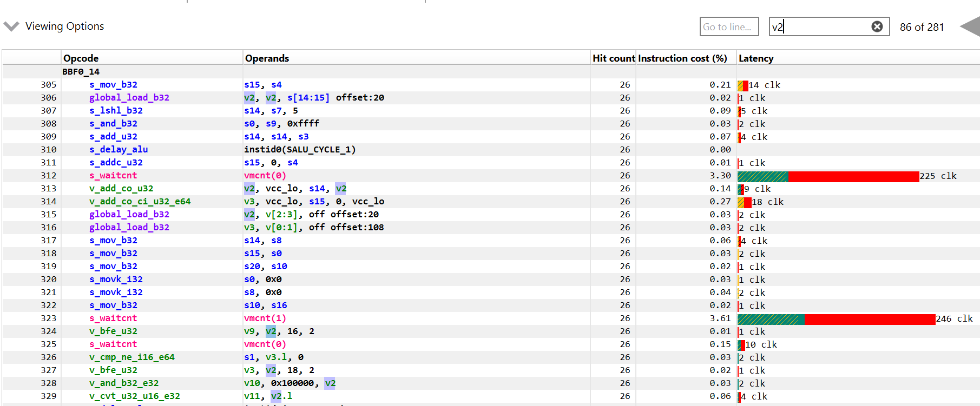Screen dimensions: 980x406
Task: Click the Hit count column header
Action: pos(613,58)
